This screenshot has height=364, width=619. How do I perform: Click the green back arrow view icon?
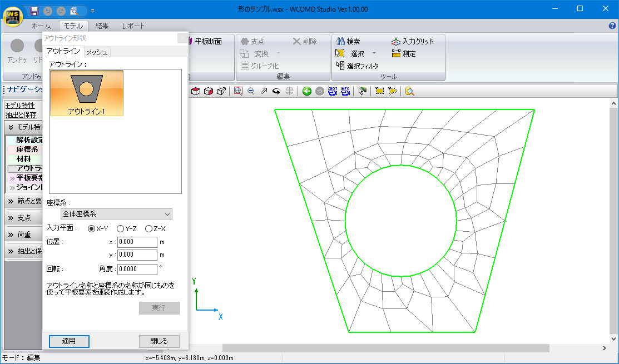point(306,91)
